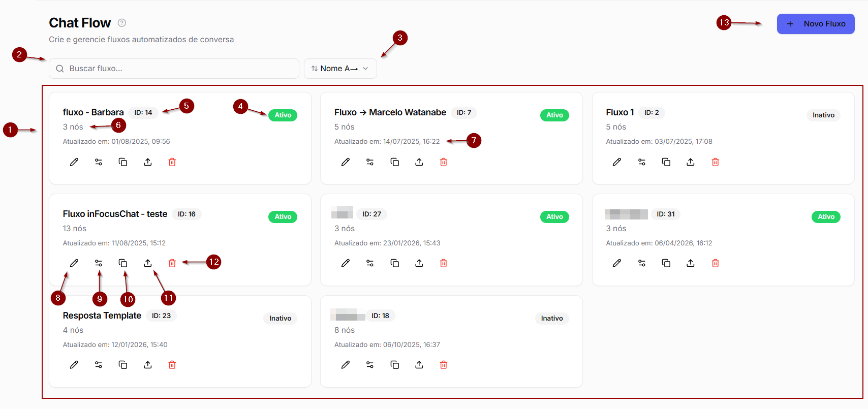Click the Buscar fluxo search field

[174, 69]
